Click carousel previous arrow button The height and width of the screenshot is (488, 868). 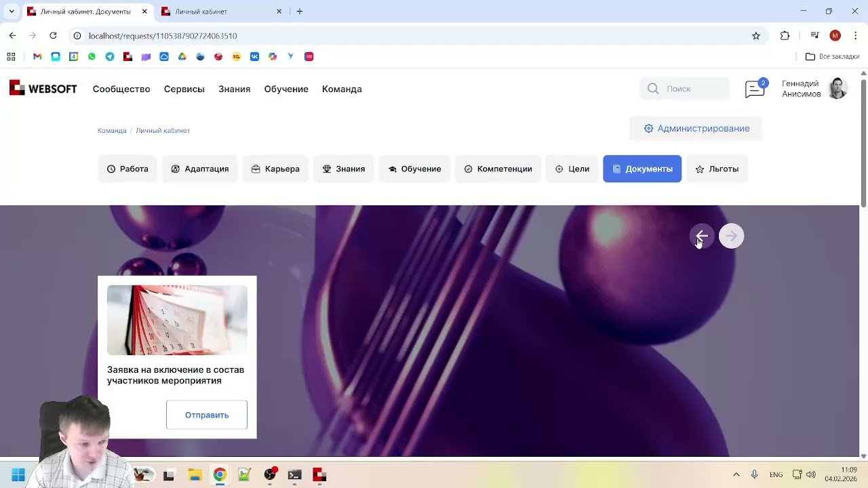(x=702, y=236)
